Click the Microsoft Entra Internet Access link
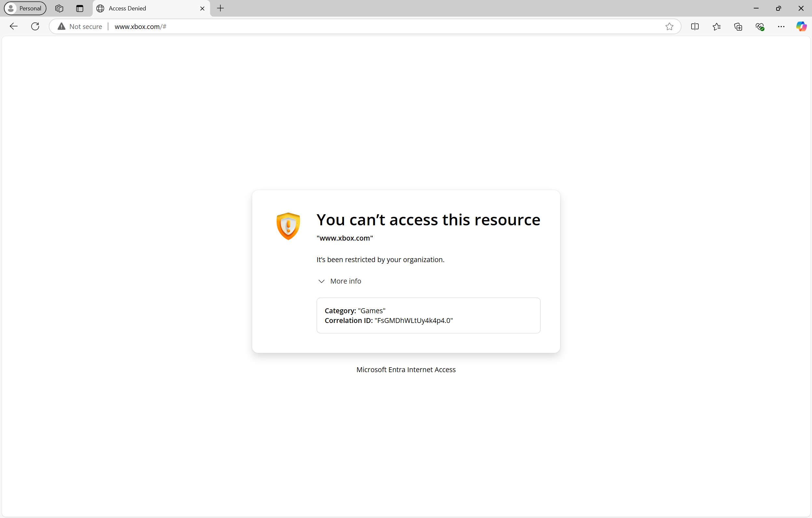Image resolution: width=812 pixels, height=518 pixels. [x=406, y=370]
